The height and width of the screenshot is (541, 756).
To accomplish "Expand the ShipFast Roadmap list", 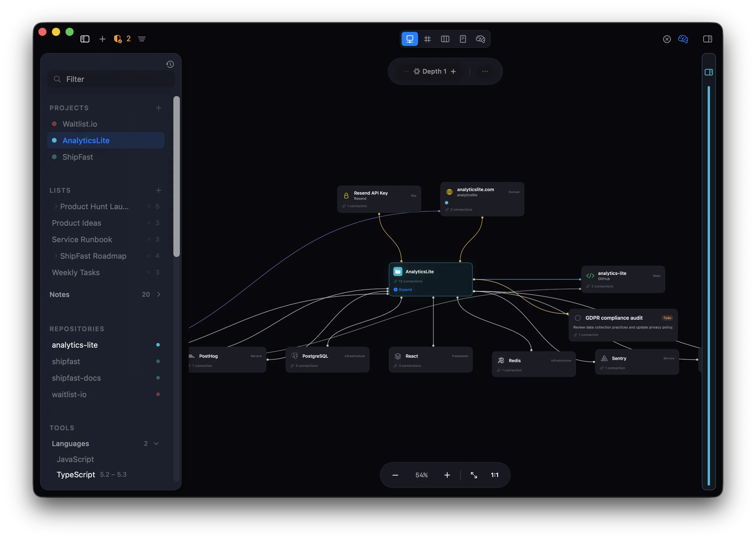I will point(56,256).
